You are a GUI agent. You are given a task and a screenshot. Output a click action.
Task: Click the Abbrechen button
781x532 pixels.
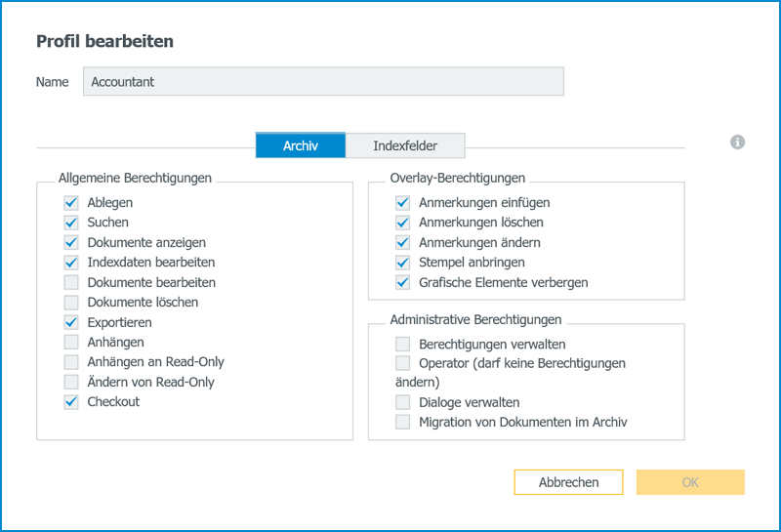coord(568,482)
